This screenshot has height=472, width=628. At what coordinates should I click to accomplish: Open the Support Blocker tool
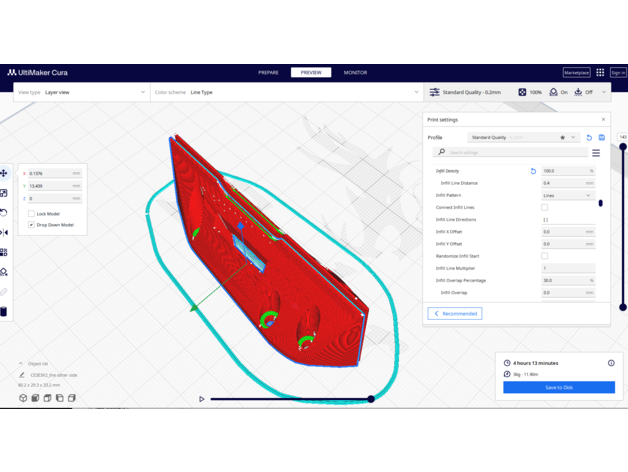tap(4, 272)
